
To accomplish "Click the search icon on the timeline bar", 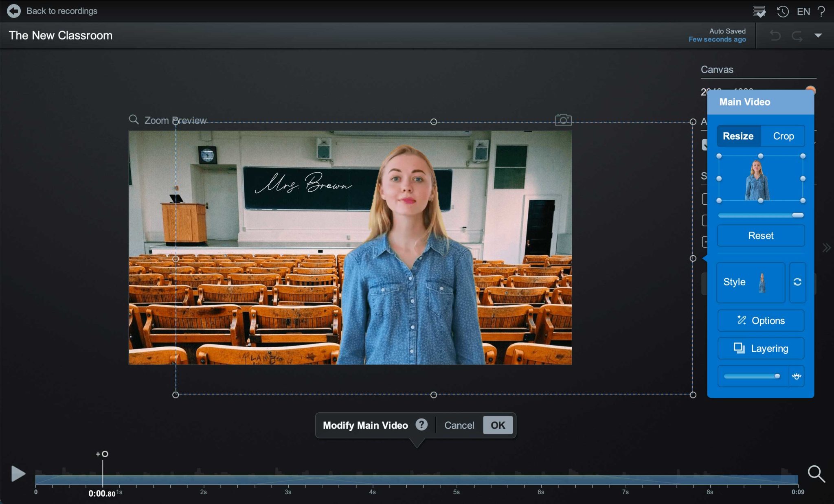I will coord(817,473).
